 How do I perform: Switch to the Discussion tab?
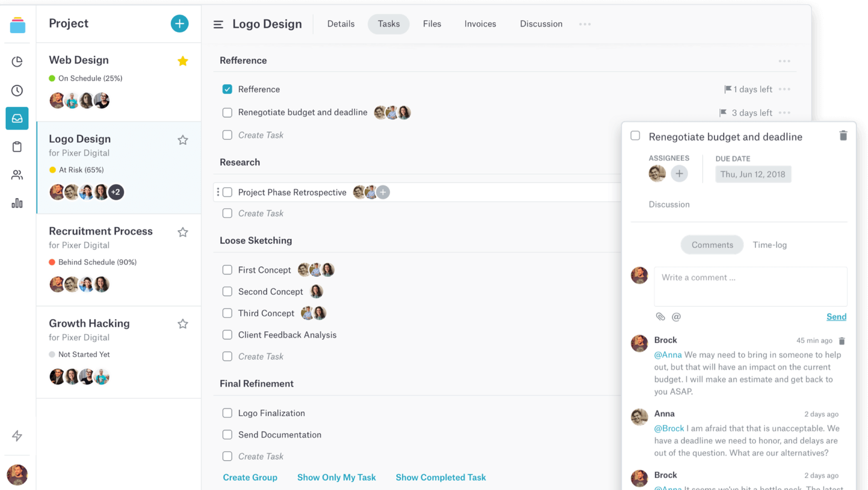(540, 24)
